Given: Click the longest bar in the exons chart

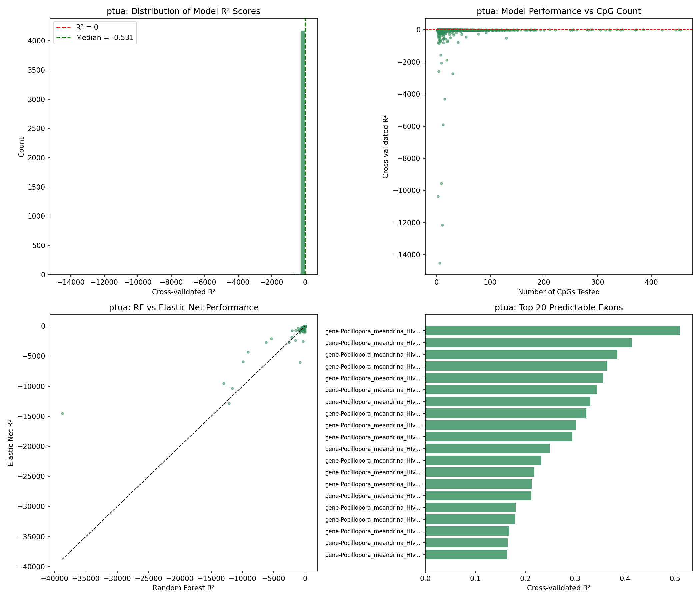Looking at the screenshot, I should (x=552, y=331).
